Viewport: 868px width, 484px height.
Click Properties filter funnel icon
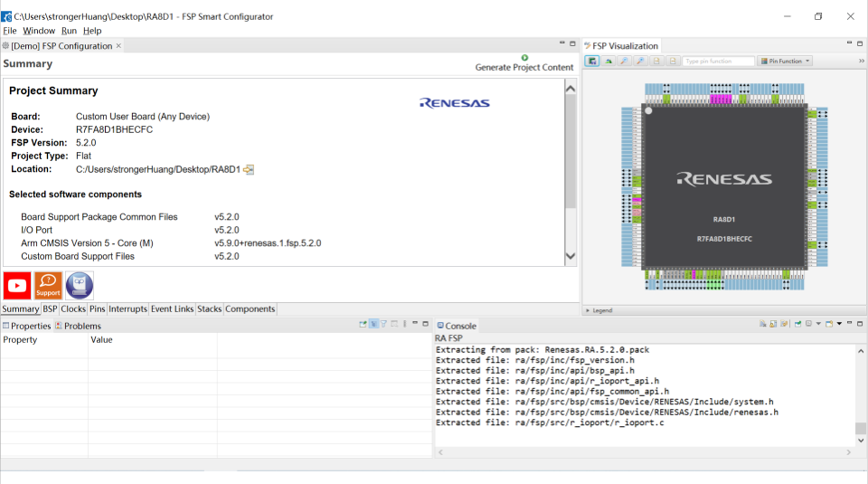pyautogui.click(x=383, y=323)
